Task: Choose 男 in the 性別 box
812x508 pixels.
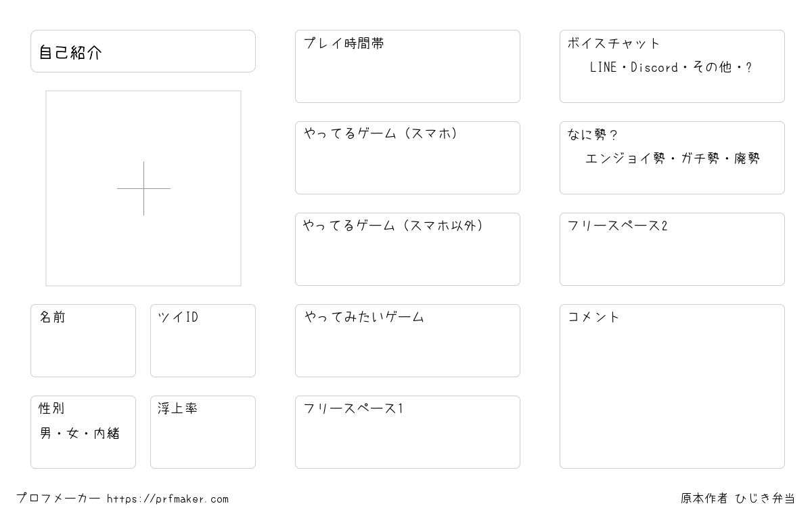Action: [46, 433]
